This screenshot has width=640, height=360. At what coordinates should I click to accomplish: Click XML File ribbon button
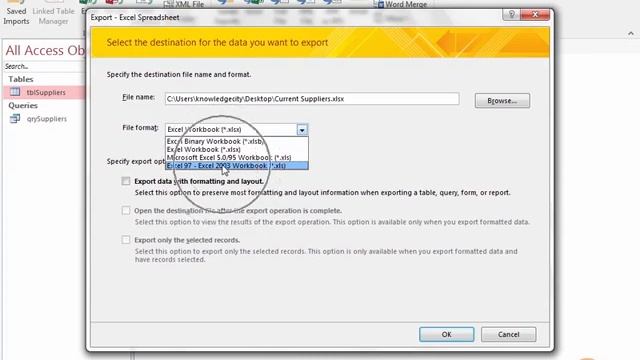pos(184,4)
